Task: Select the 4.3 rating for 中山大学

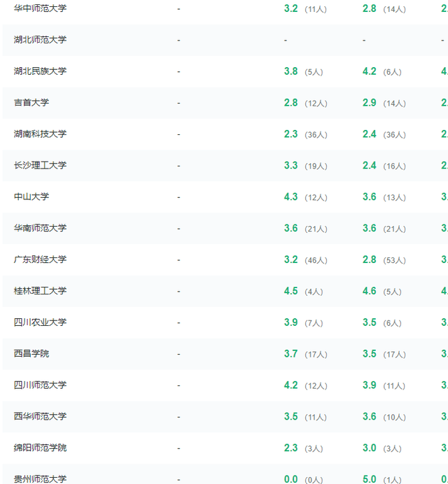Action: click(290, 197)
